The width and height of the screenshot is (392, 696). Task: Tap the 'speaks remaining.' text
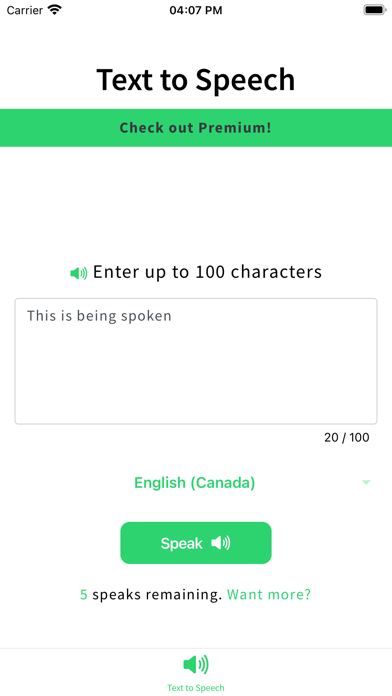point(157,594)
